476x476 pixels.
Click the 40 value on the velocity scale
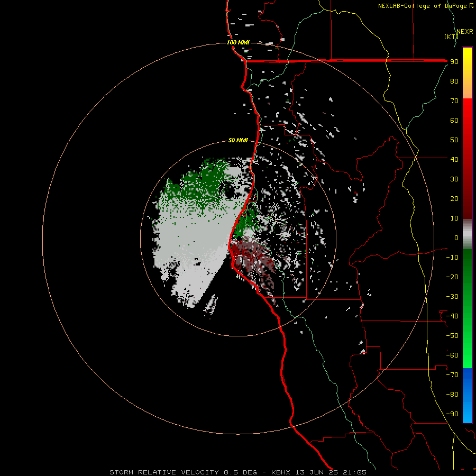[x=454, y=159]
